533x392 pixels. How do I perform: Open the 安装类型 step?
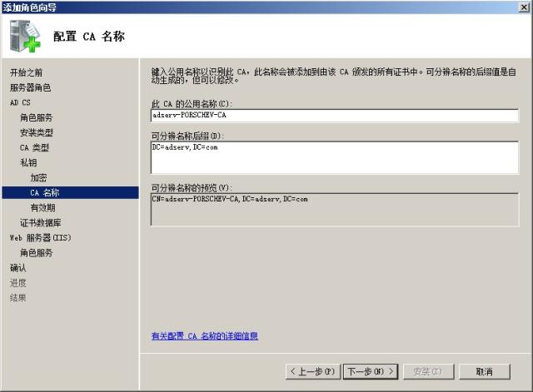click(36, 132)
